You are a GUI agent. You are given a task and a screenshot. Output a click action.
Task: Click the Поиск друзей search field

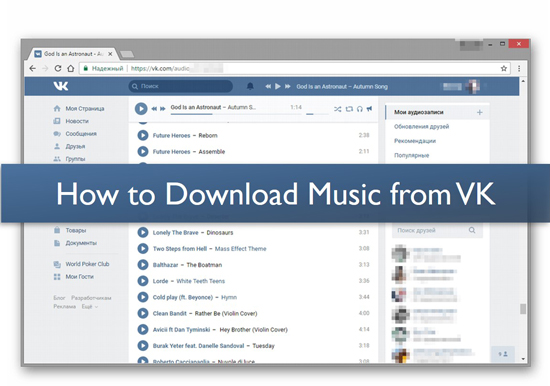tap(437, 230)
